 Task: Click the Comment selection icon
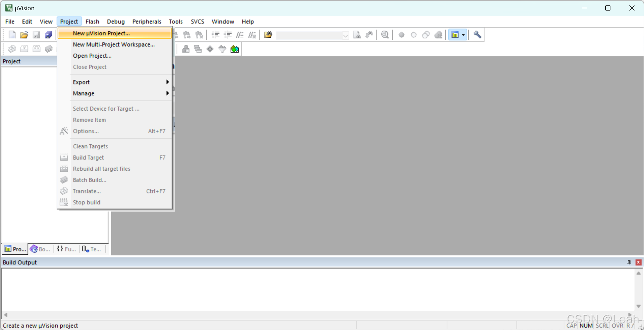tap(240, 35)
